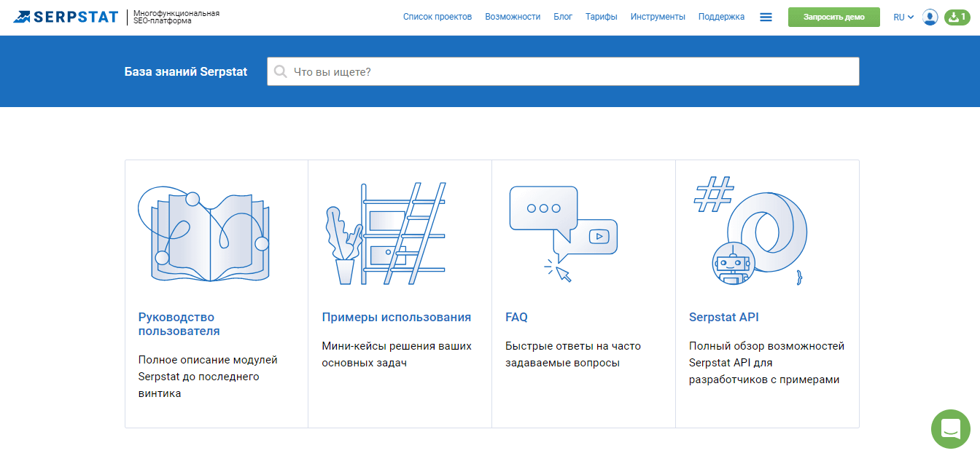This screenshot has width=980, height=456.
Task: Click the База знаний Serpstat heading
Action: tap(186, 71)
